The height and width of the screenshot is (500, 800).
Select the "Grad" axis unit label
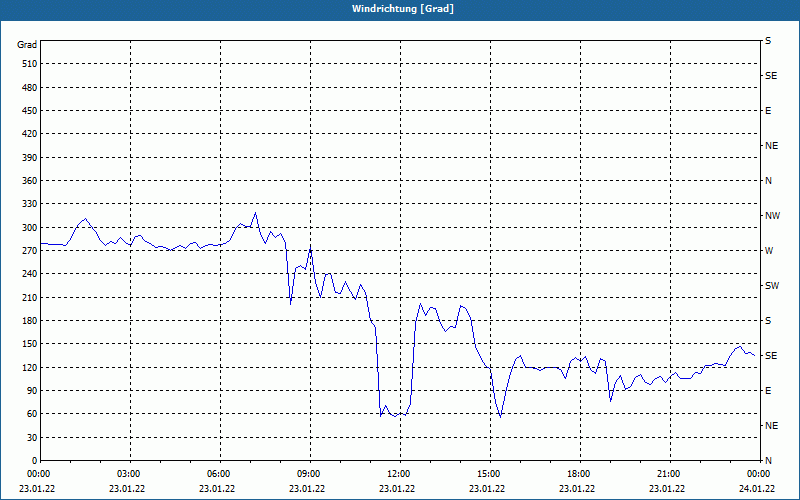[x=27, y=45]
